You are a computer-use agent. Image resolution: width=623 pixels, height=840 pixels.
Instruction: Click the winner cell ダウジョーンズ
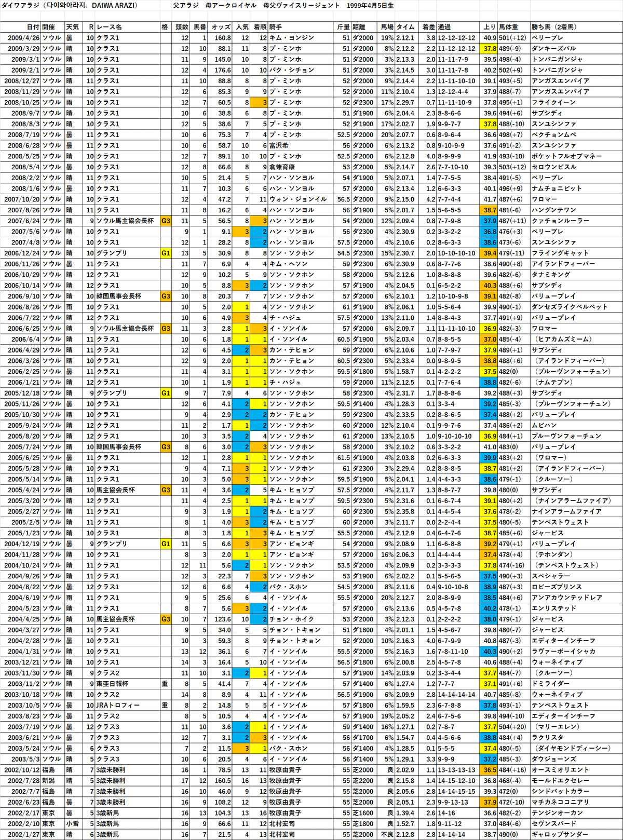pos(554,759)
